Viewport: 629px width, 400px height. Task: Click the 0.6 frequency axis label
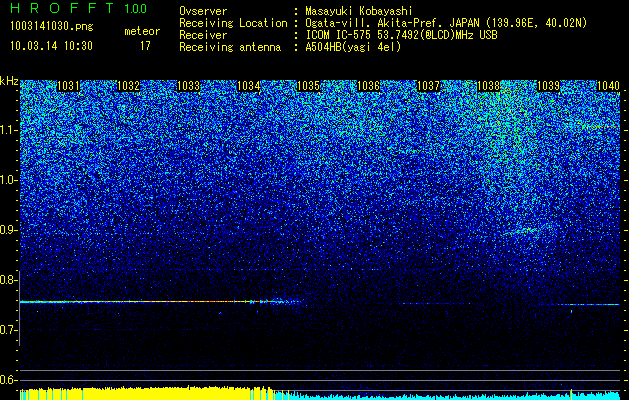click(9, 380)
